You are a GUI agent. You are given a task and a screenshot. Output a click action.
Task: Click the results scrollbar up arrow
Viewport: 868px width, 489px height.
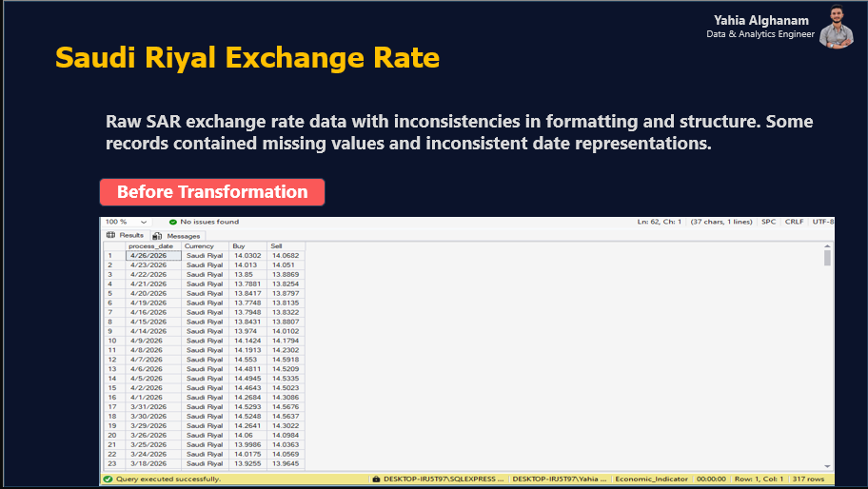(x=828, y=245)
